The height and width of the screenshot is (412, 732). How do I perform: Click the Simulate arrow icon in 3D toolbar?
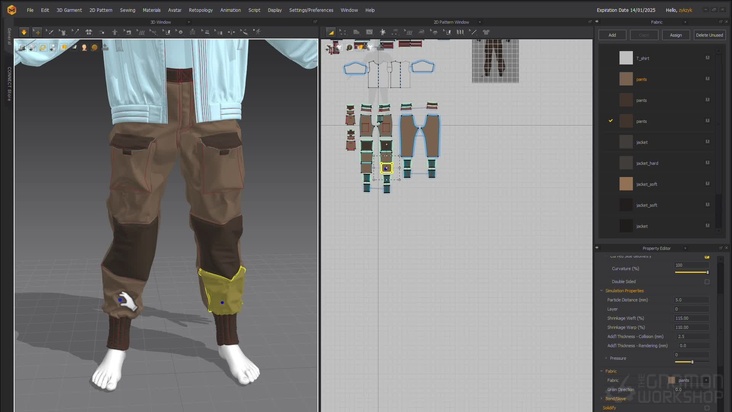[x=24, y=32]
